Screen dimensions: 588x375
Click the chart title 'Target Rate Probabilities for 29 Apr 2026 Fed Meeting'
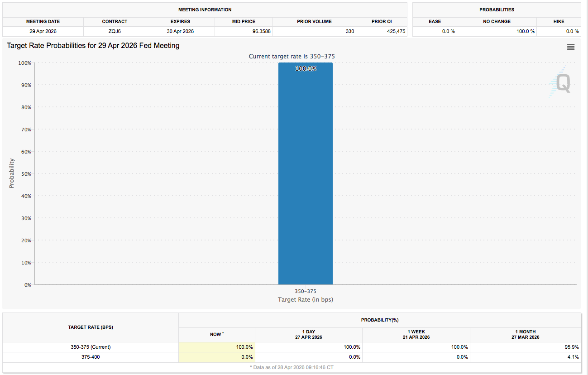(x=93, y=46)
